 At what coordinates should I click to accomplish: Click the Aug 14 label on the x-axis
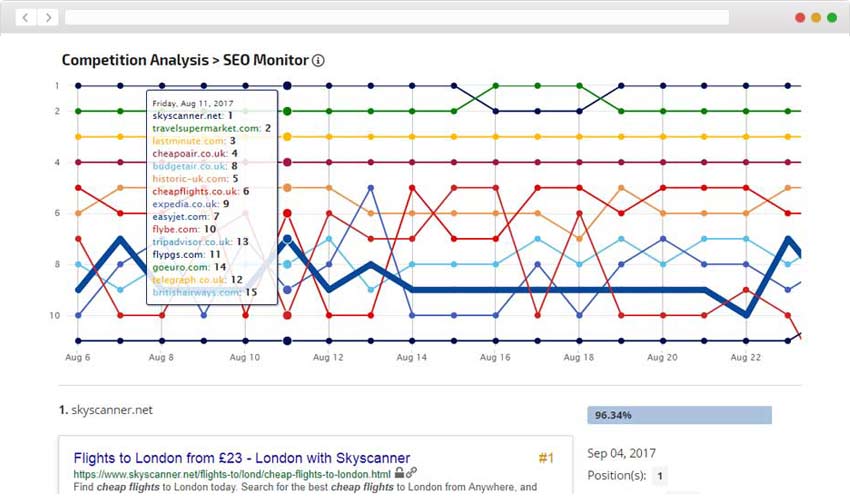coord(413,357)
